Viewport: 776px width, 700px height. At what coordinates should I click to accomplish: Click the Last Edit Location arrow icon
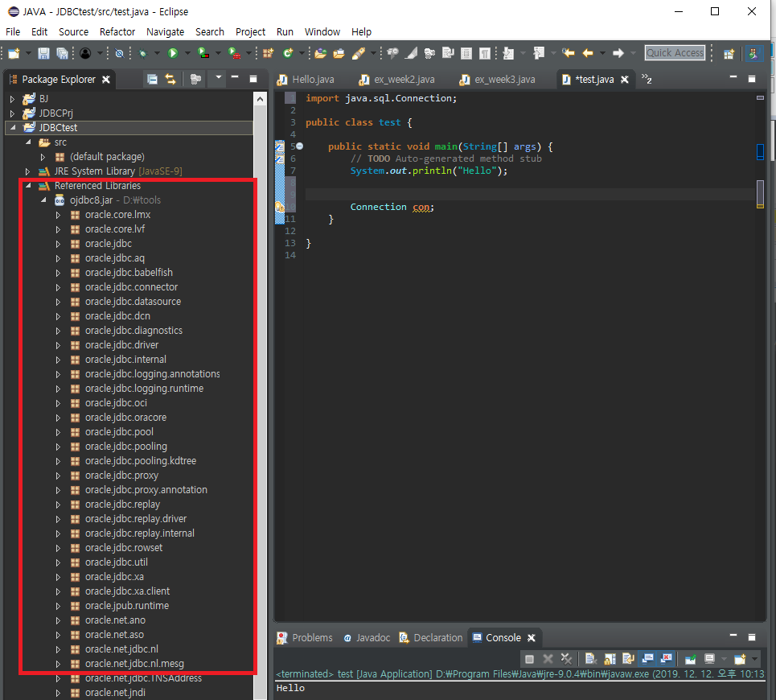[569, 53]
